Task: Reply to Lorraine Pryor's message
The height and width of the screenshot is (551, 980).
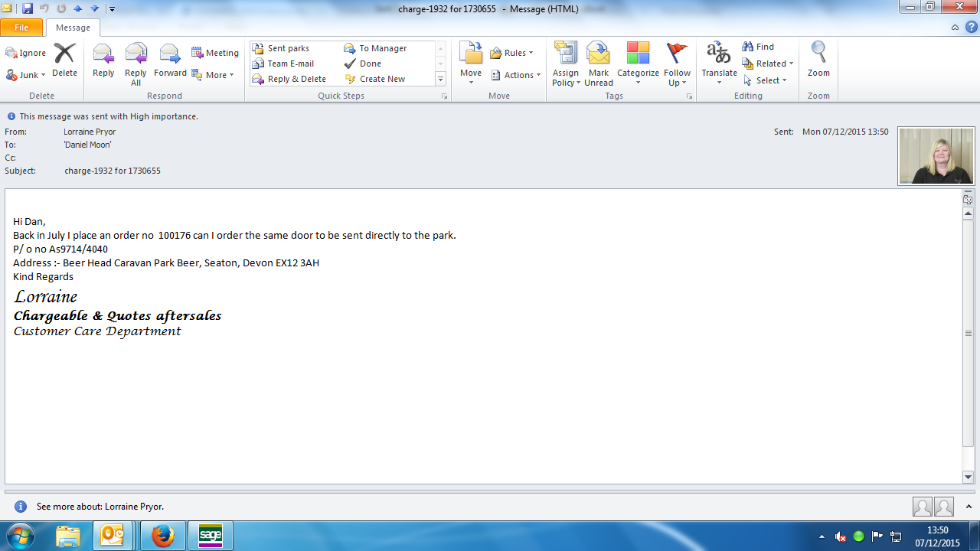Action: tap(103, 60)
